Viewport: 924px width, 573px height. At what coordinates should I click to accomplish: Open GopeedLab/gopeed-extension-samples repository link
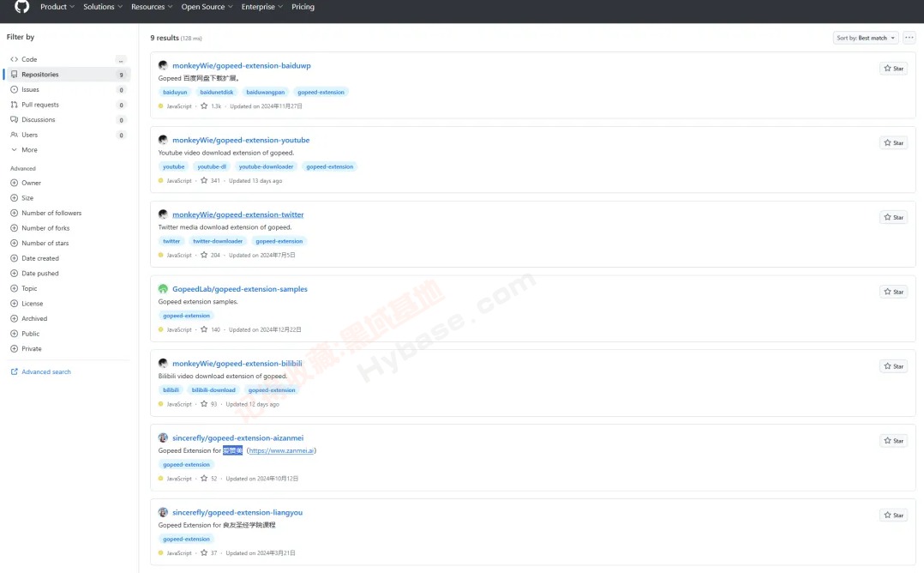point(240,289)
